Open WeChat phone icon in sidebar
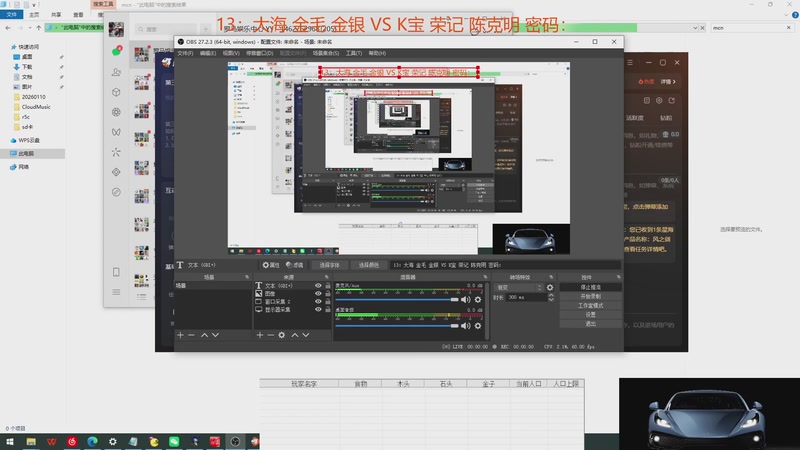Image resolution: width=800 pixels, height=450 pixels. coord(116,272)
